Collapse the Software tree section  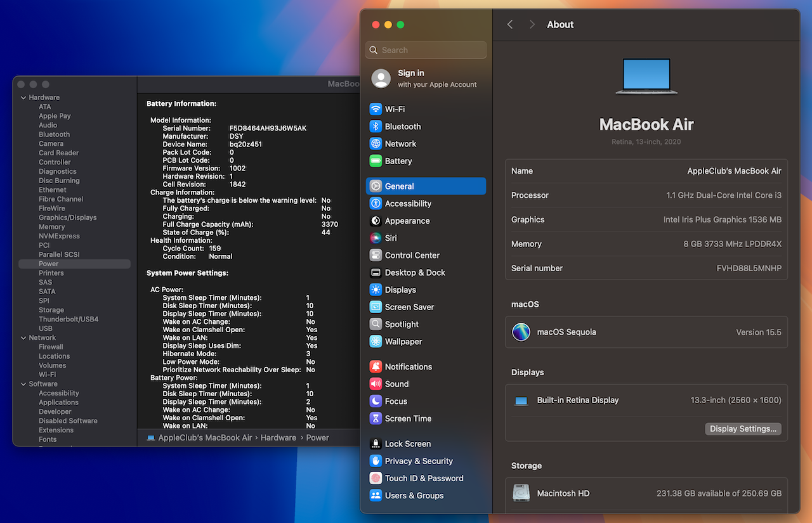[23, 384]
